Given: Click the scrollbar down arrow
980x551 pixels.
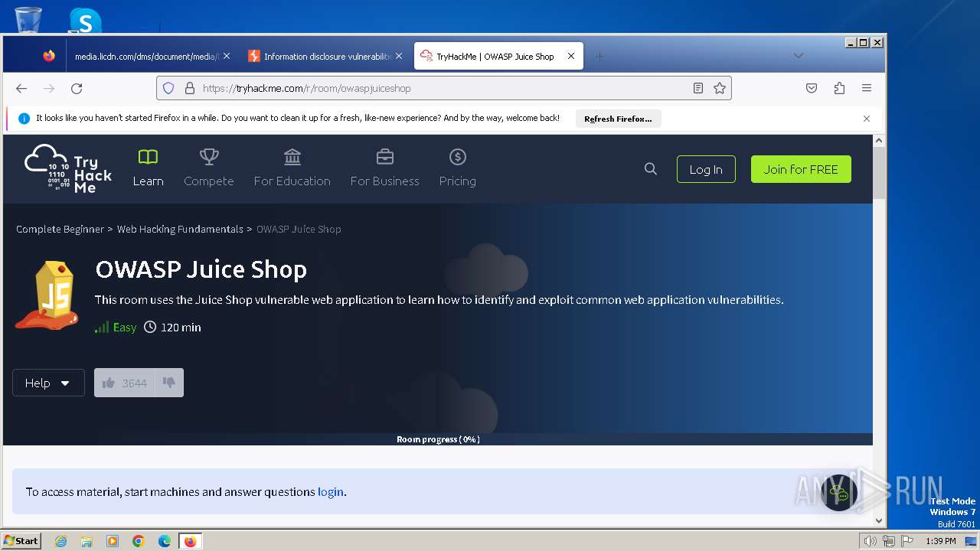Looking at the screenshot, I should [879, 521].
